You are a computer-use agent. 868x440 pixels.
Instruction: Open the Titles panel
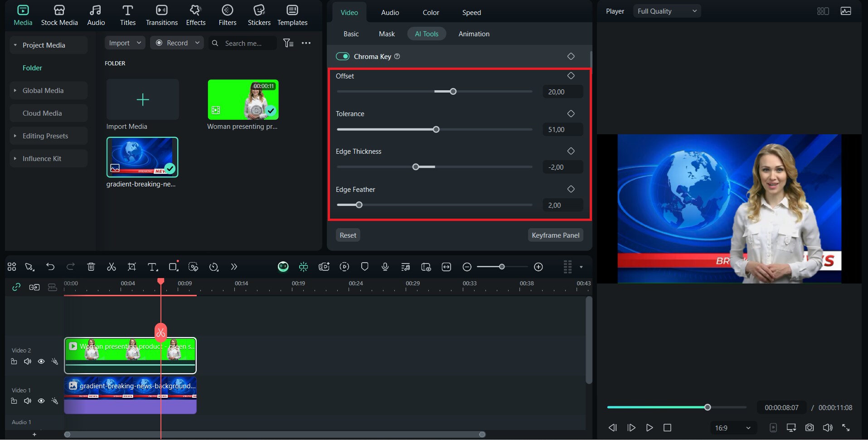point(127,15)
